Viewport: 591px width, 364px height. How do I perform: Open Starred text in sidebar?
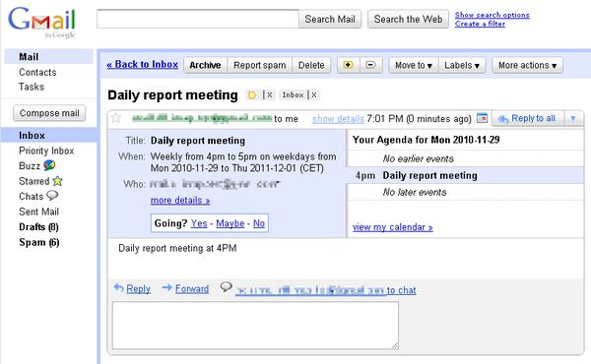[x=33, y=181]
